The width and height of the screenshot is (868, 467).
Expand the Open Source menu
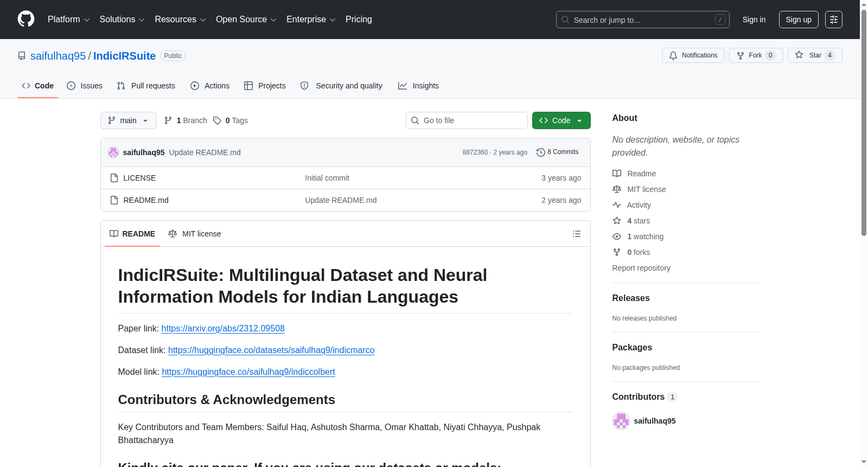246,20
